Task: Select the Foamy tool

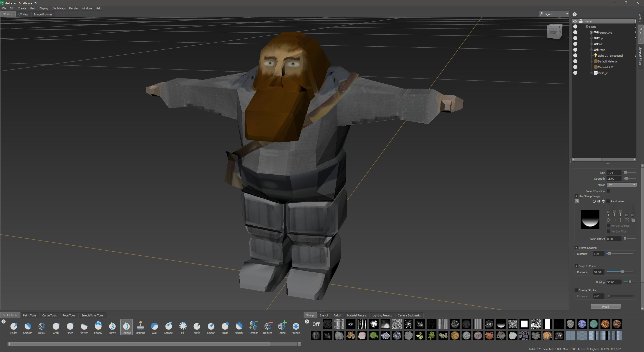Action: tap(98, 328)
